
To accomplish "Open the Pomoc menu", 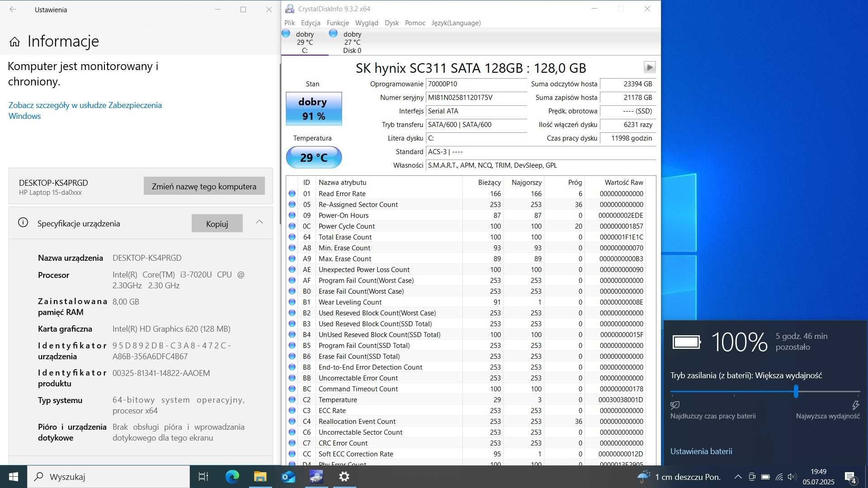I will coord(415,23).
